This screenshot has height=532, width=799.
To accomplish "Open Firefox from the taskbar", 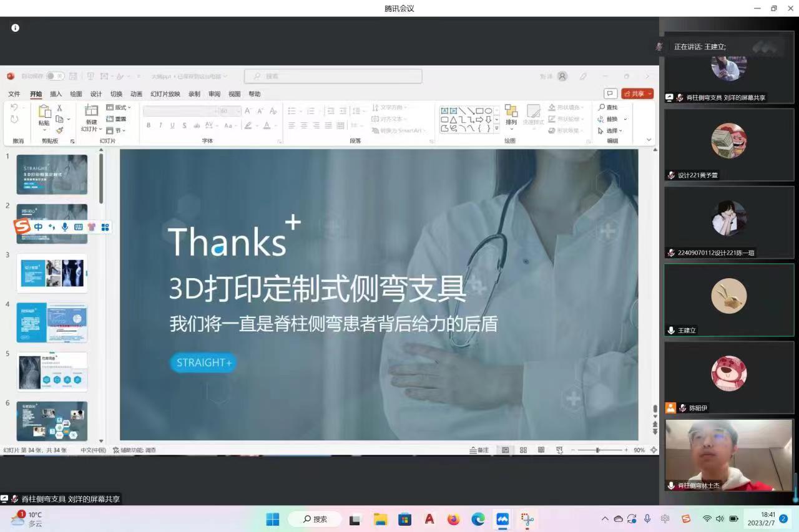I will pyautogui.click(x=454, y=519).
